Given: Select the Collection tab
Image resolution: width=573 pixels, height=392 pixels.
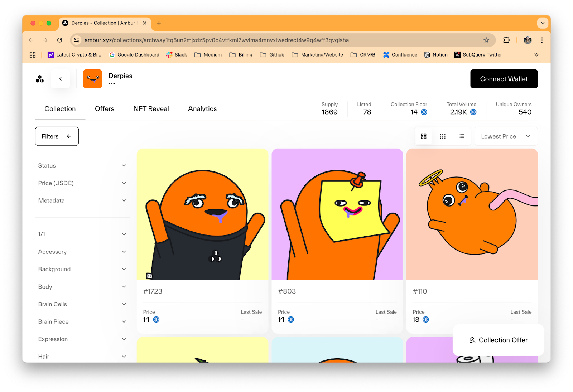Looking at the screenshot, I should 60,109.
